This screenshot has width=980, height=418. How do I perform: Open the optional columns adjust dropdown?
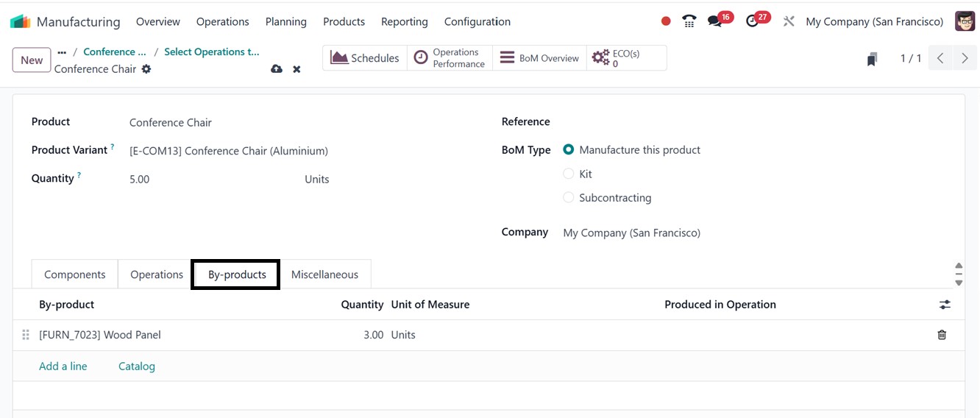pyautogui.click(x=945, y=305)
